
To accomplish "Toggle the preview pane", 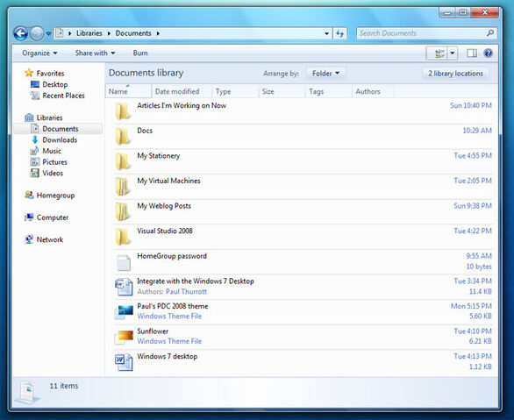I will coord(472,53).
